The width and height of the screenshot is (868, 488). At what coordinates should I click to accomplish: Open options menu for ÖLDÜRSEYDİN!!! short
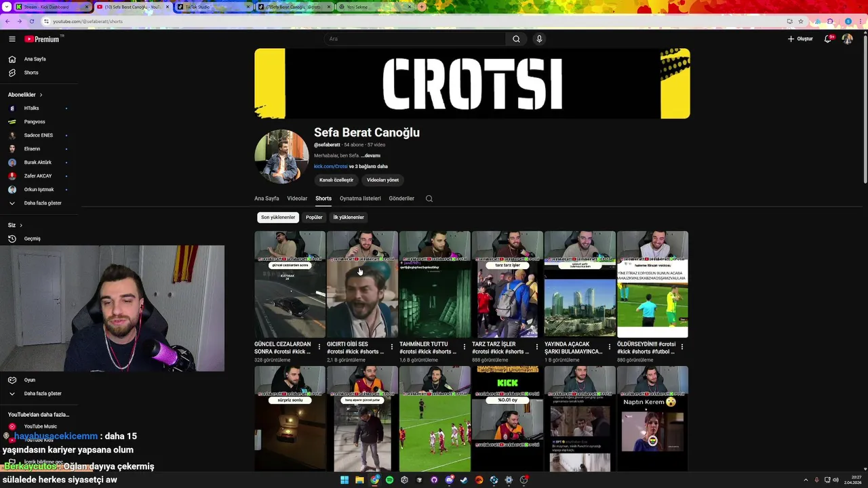click(682, 347)
